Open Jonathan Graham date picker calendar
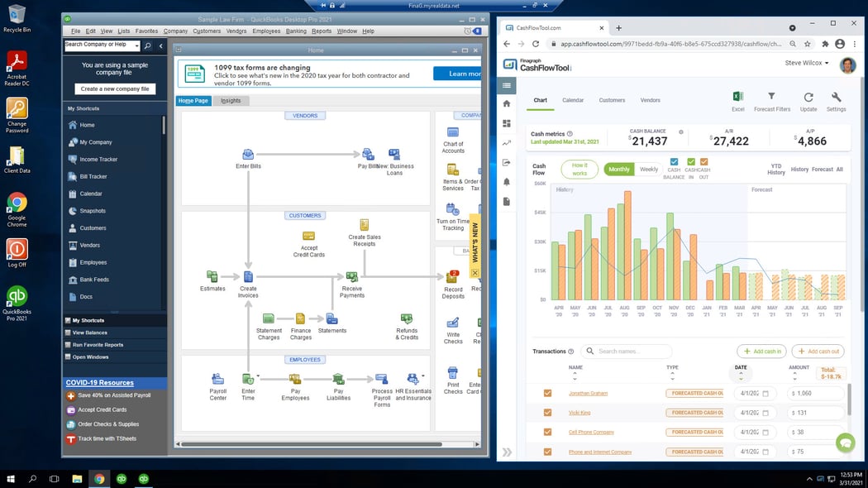 [x=765, y=393]
